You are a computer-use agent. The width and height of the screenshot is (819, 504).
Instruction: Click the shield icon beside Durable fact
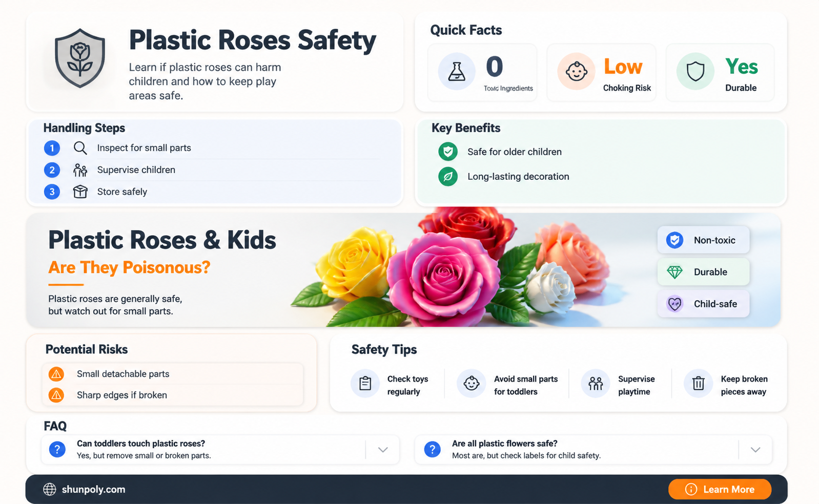click(x=695, y=71)
